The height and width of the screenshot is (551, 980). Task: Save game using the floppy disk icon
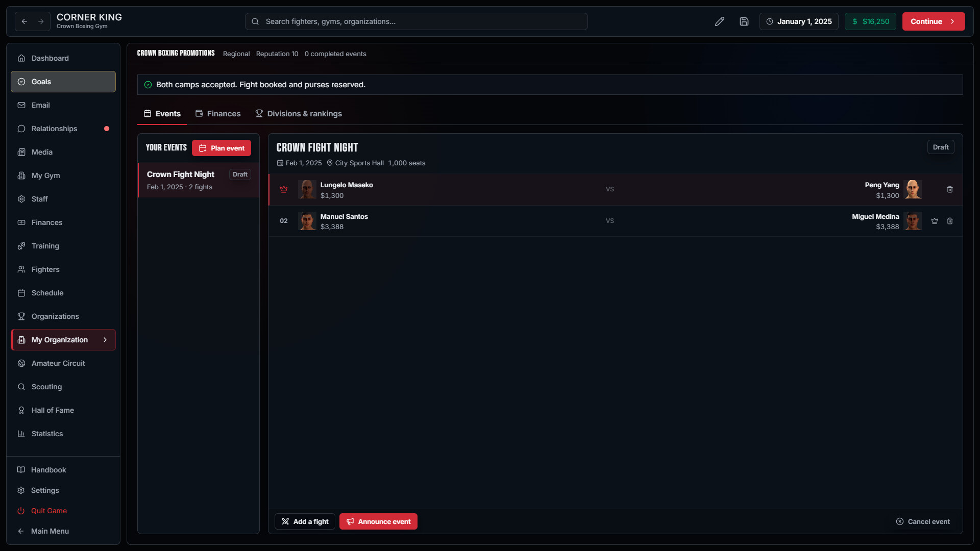pyautogui.click(x=744, y=21)
